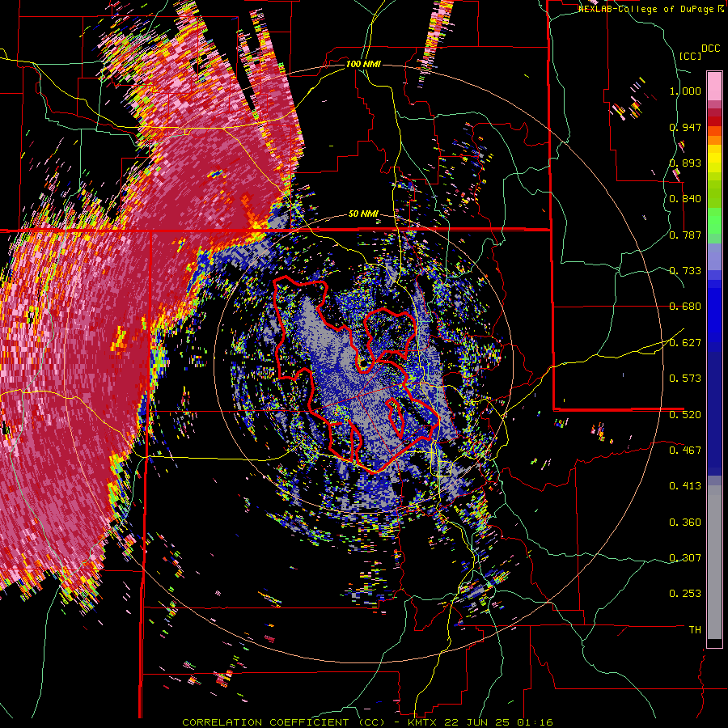Screen dimensions: 728x728
Task: Select the 0.787 legend value
Action: click(x=685, y=235)
